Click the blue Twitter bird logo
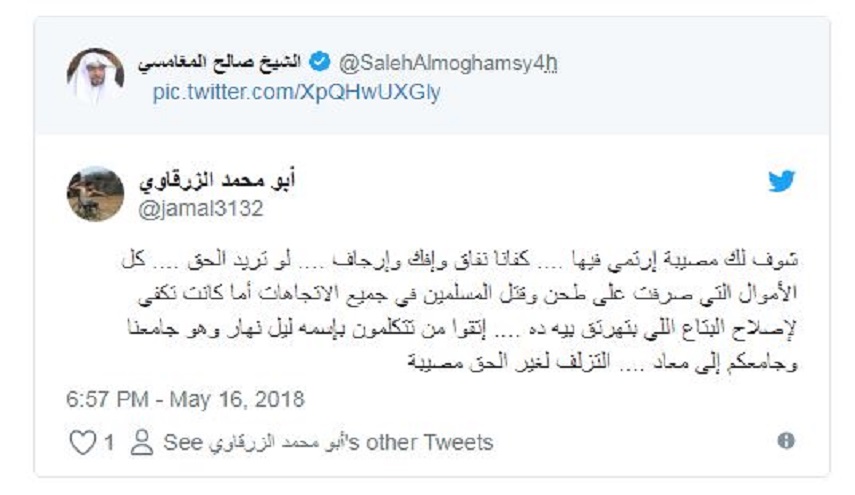The image size is (855, 495). 781,182
